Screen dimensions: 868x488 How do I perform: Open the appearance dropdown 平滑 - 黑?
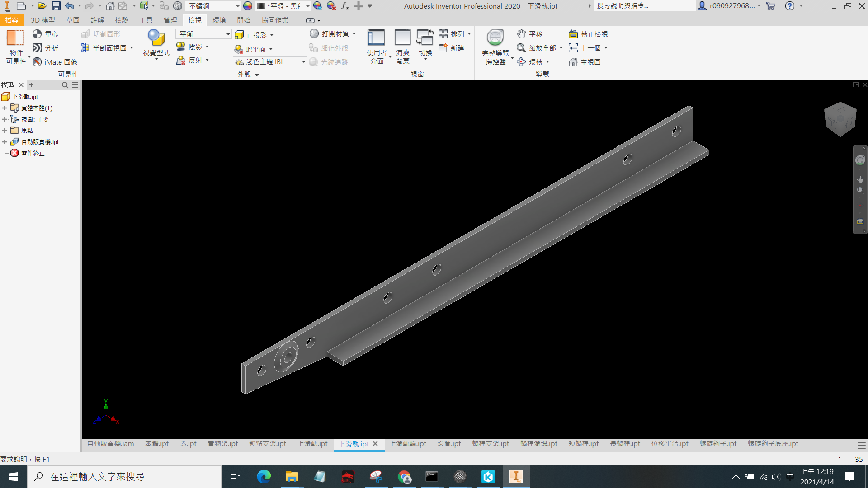click(x=283, y=6)
